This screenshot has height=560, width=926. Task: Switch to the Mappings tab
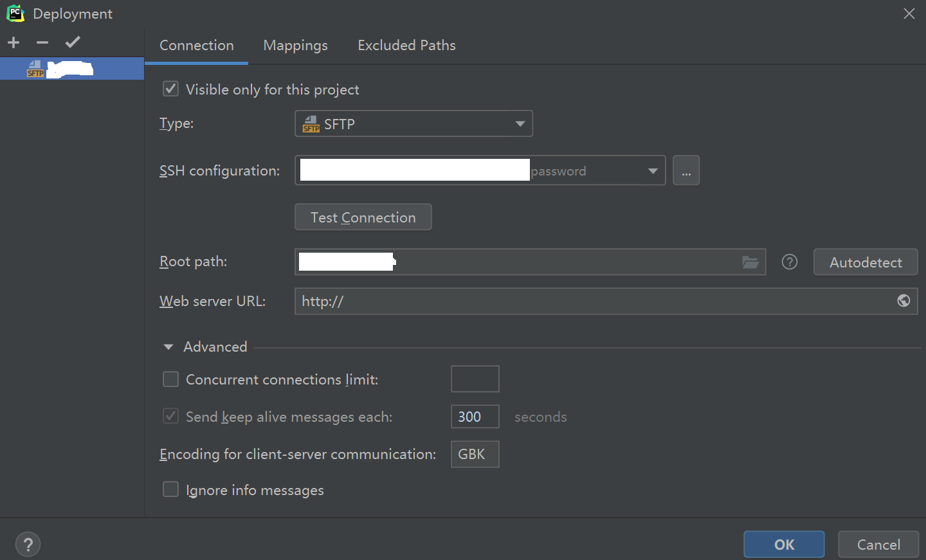(295, 46)
